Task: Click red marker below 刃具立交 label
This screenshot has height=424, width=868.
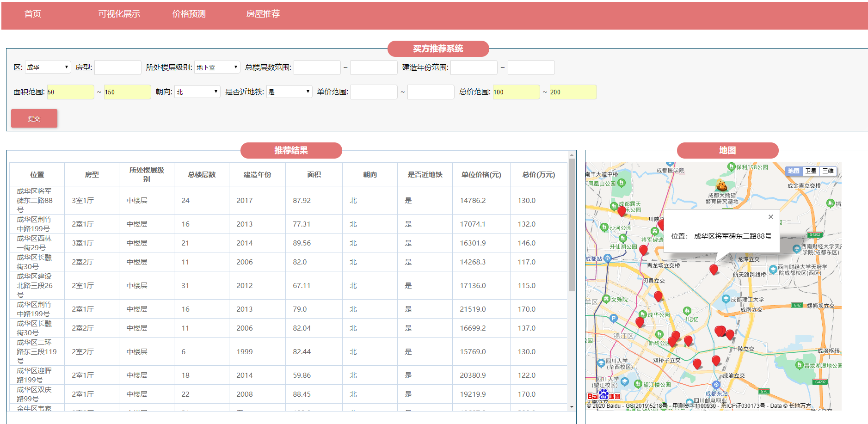Action: pyautogui.click(x=658, y=296)
